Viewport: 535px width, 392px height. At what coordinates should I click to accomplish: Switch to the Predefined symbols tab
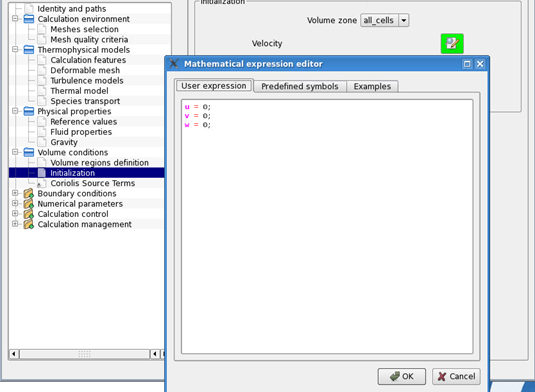pyautogui.click(x=300, y=86)
